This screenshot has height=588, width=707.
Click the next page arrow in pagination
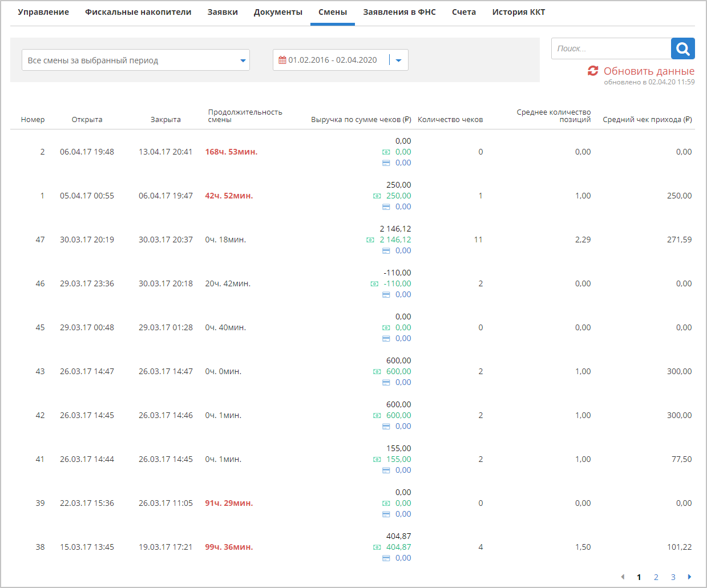click(689, 577)
